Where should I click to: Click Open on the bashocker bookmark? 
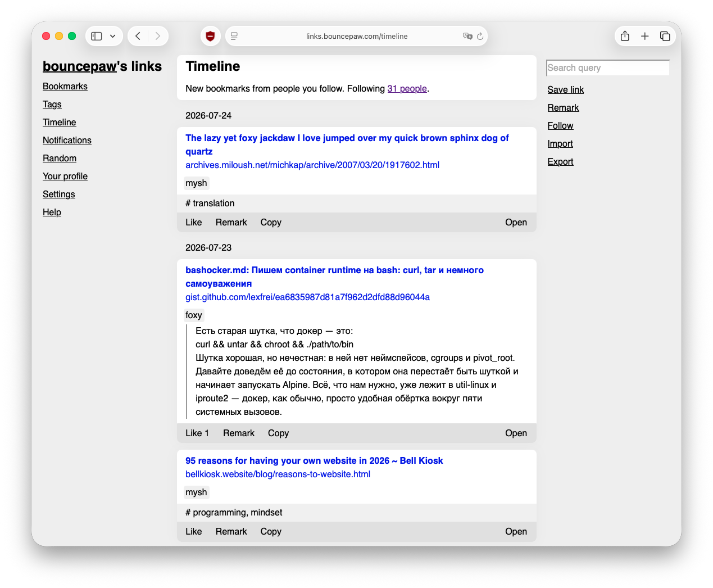coord(516,433)
